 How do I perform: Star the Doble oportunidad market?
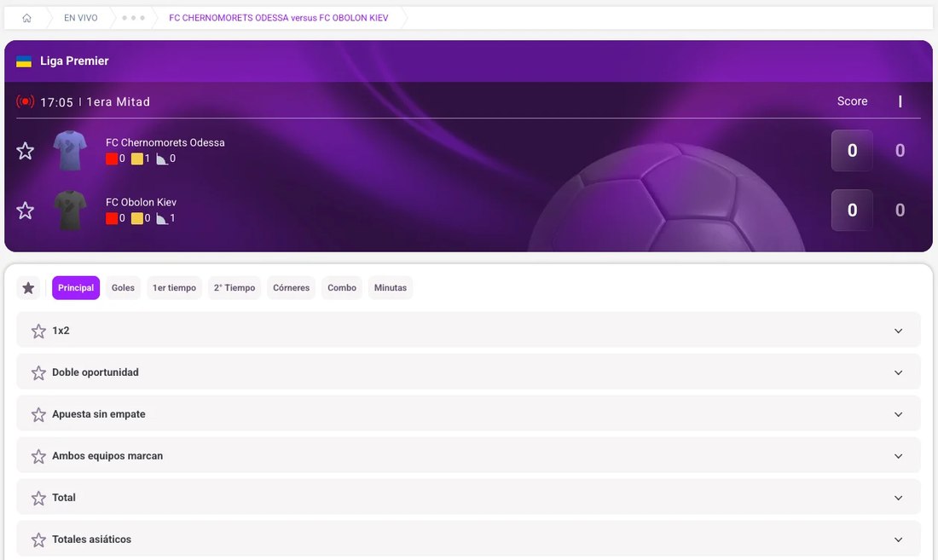click(x=39, y=373)
